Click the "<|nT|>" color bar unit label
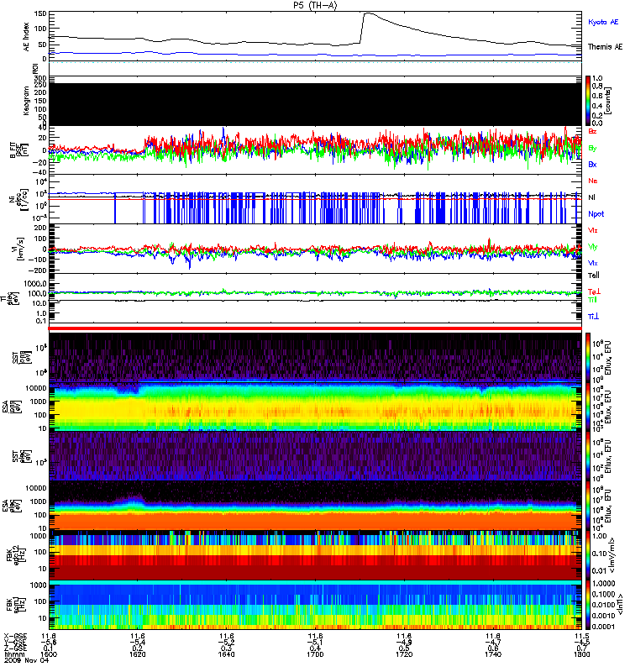630x672 pixels. [x=619, y=604]
